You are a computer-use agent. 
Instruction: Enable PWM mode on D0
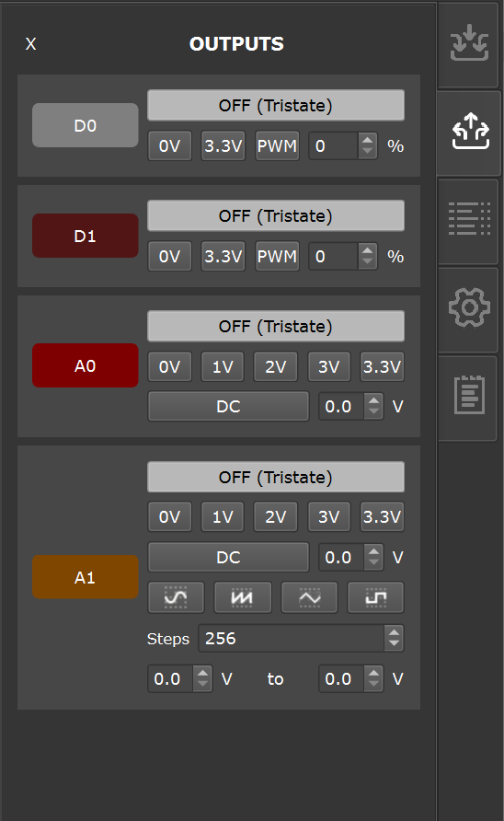(x=277, y=145)
